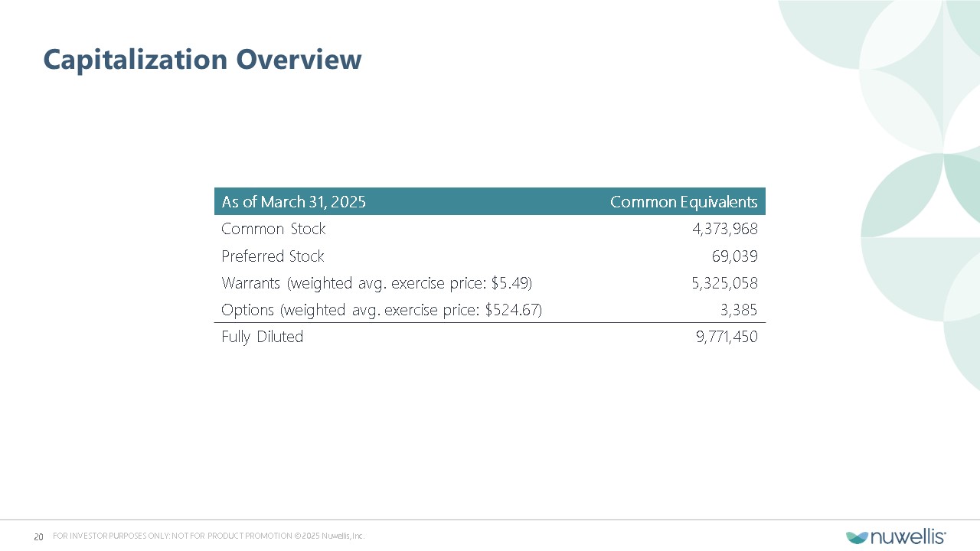Select the Common Stock row label

click(273, 229)
